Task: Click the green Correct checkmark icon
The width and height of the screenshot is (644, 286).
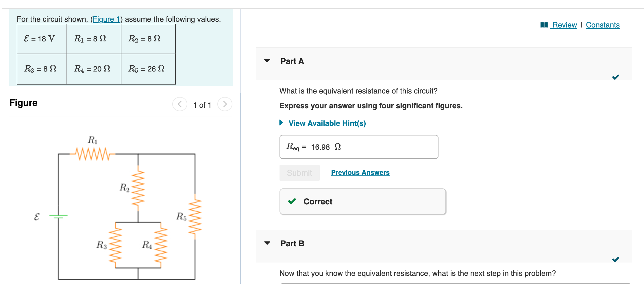Action: point(292,201)
